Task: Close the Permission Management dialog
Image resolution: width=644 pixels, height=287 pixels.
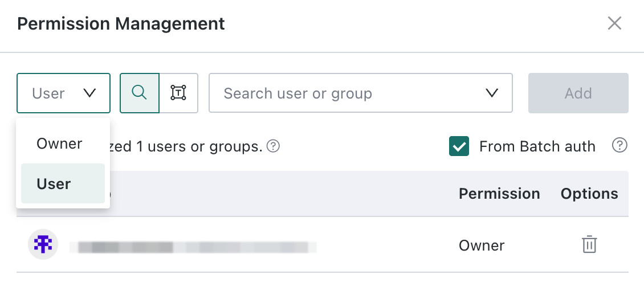Action: (x=614, y=23)
